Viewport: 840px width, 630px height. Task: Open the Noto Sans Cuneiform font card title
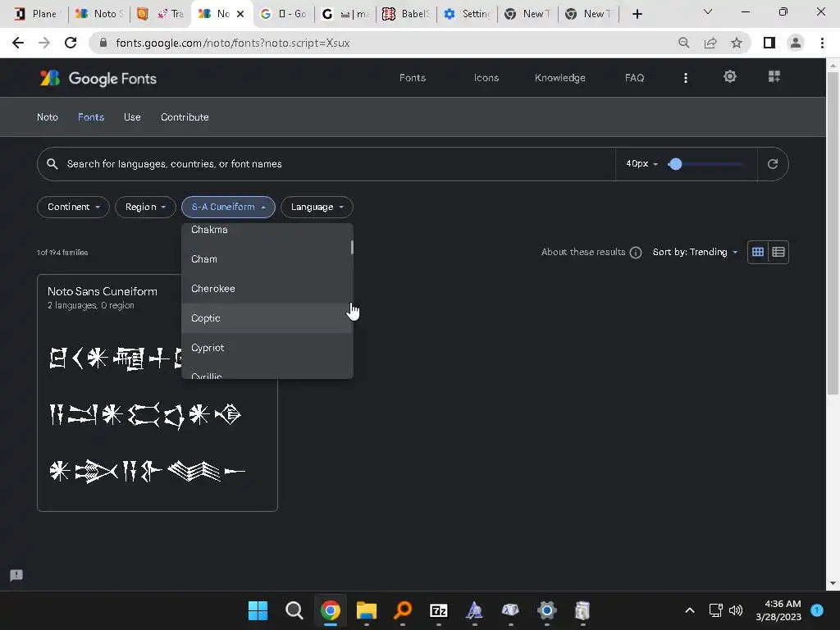103,291
